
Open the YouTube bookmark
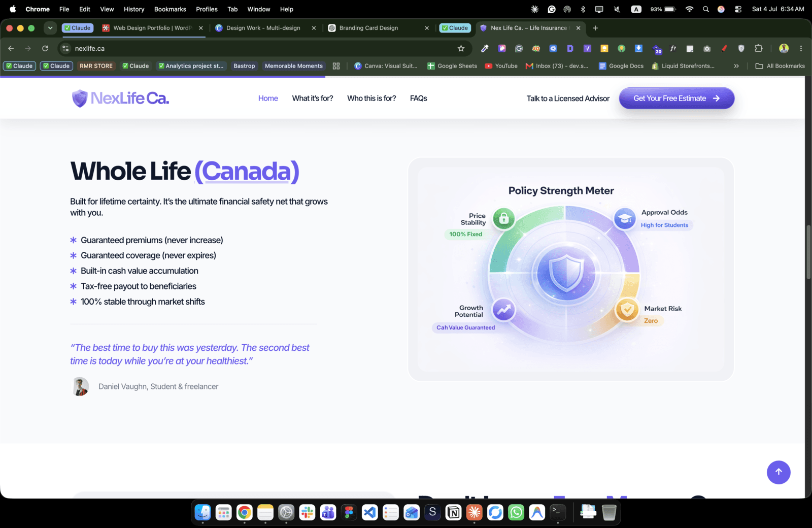[501, 66]
